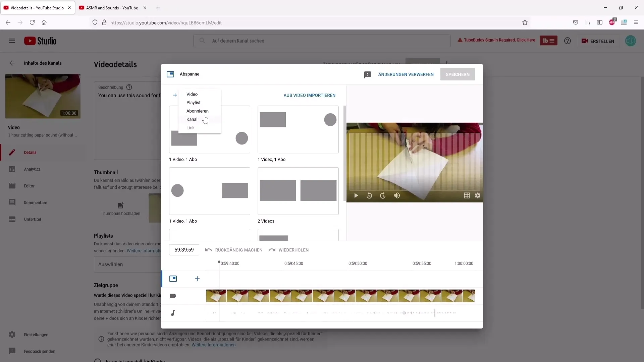Open the browser library icon
The height and width of the screenshot is (362, 644).
coord(588,22)
